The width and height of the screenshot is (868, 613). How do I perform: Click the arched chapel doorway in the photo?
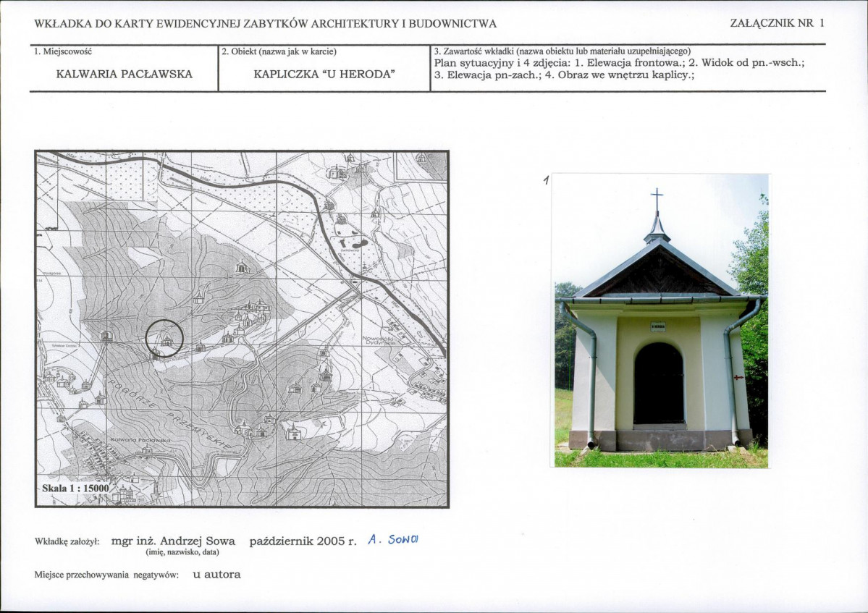point(659,384)
